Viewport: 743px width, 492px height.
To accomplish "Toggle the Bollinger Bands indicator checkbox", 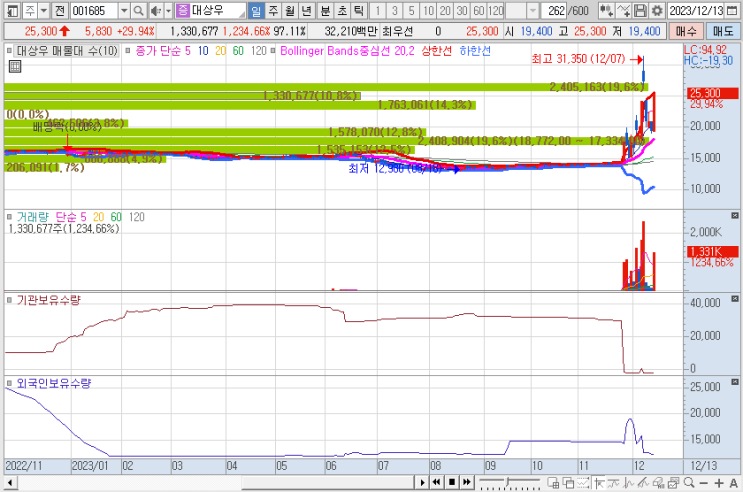I will point(273,50).
